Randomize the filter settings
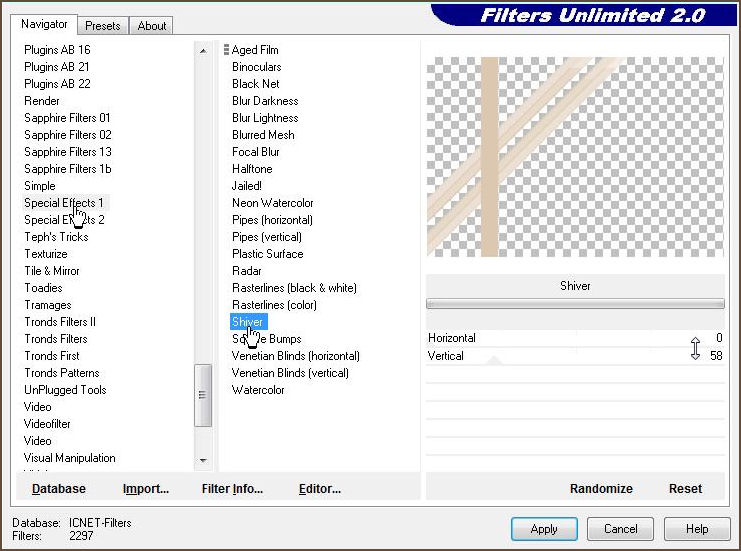The height and width of the screenshot is (551, 741). click(x=601, y=489)
